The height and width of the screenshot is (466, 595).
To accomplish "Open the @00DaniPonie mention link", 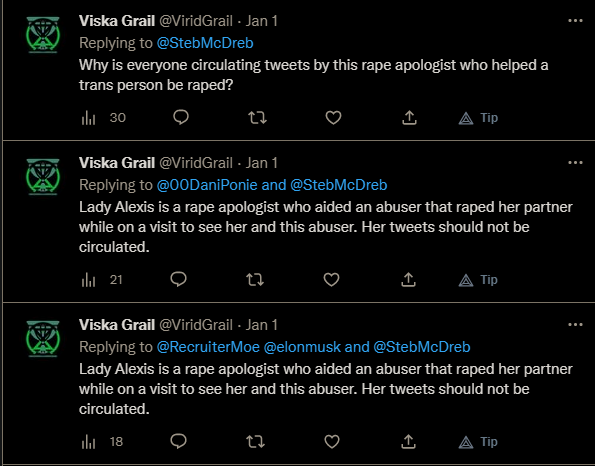I will point(207,185).
